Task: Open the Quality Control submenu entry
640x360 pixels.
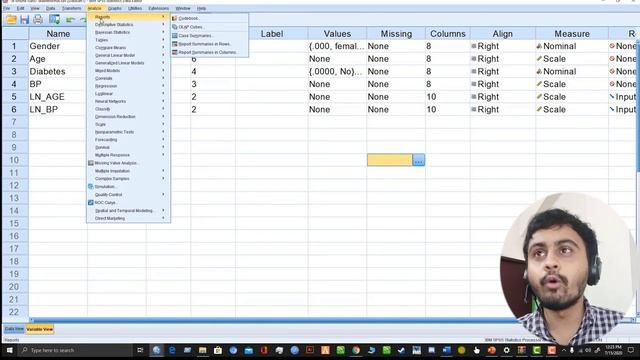Action: [128, 195]
